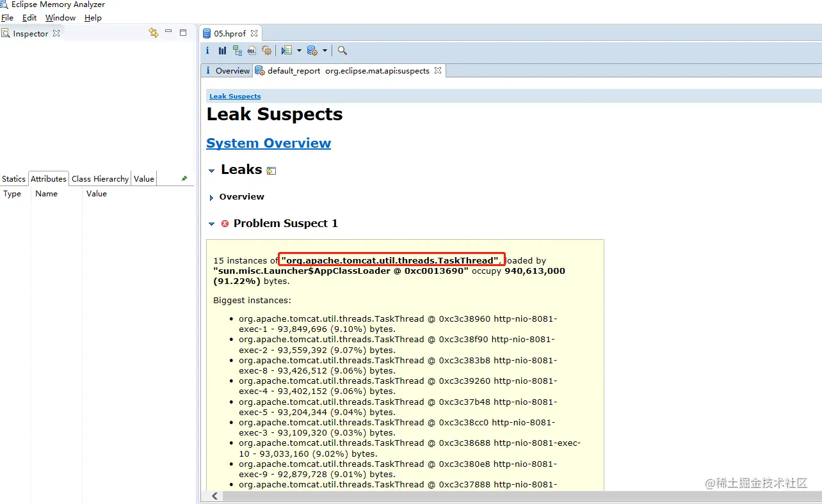Collapse the Leaks section

212,171
